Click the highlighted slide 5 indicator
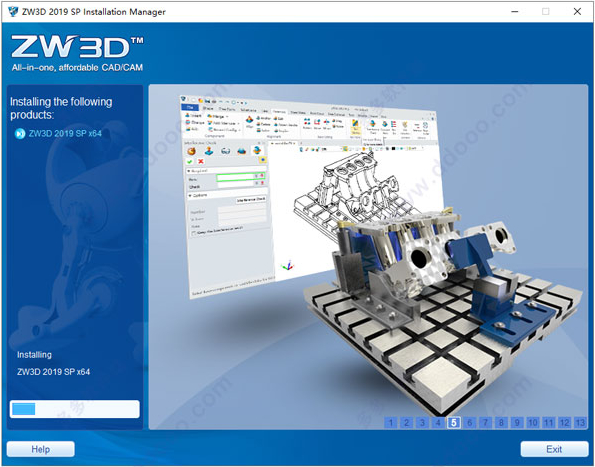 pos(454,423)
